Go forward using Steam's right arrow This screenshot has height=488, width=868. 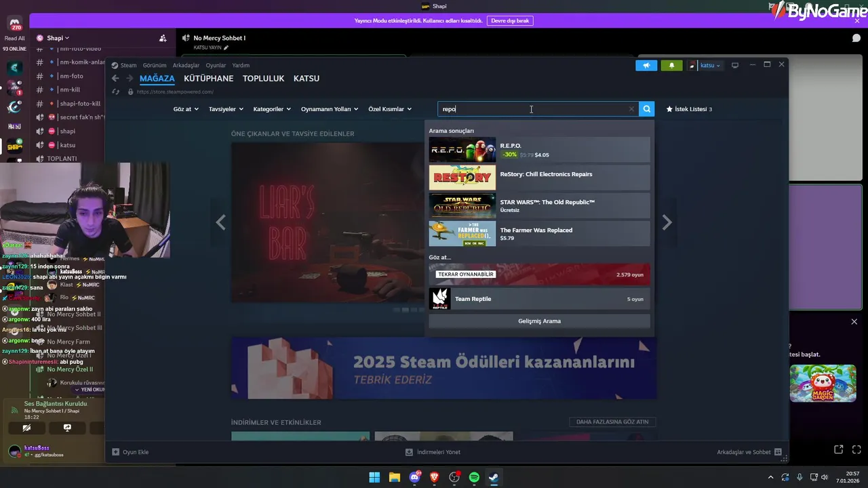pyautogui.click(x=130, y=79)
